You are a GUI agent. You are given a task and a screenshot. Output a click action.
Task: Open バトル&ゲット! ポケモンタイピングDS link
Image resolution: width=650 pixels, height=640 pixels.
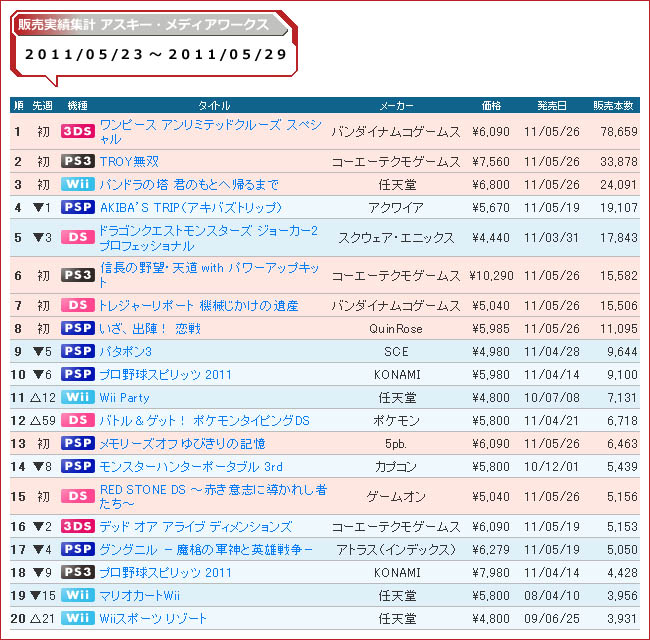(x=205, y=421)
